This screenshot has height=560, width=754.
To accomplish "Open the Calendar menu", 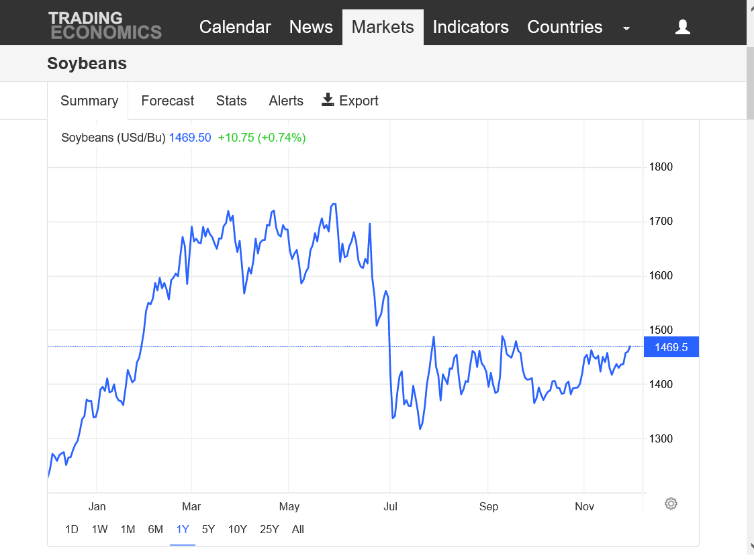I will pos(235,27).
